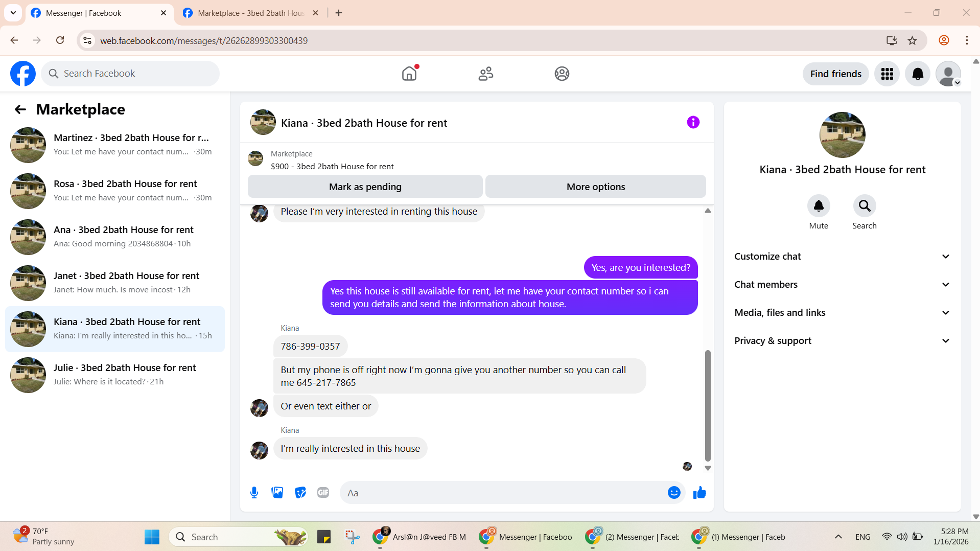Screen dimensions: 980x551
Task: Open a new browser tab
Action: click(x=339, y=13)
